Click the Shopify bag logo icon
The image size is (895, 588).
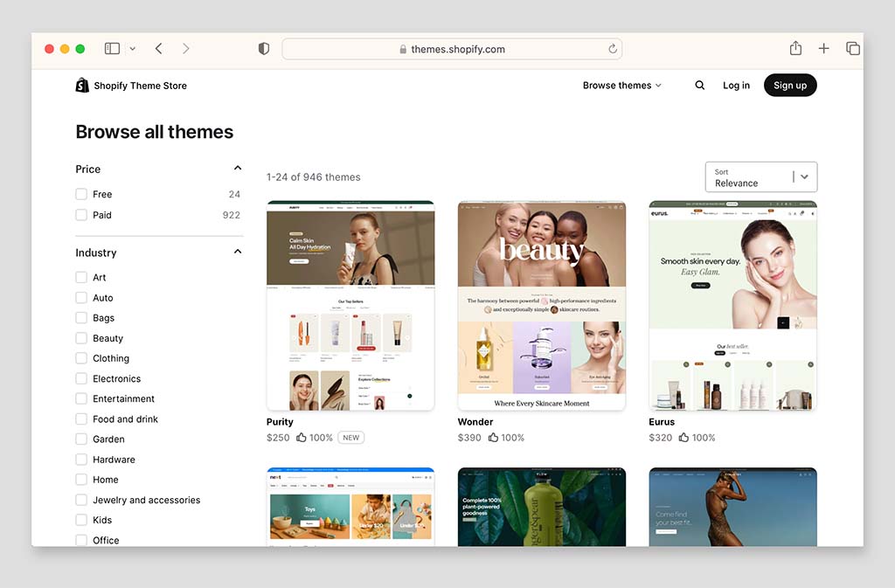[x=82, y=86]
